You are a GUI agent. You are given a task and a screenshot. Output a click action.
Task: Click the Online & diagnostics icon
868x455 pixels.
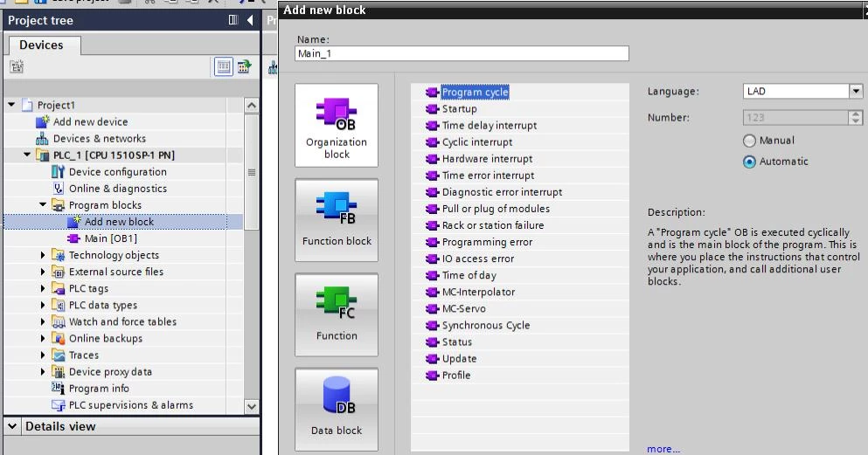(59, 189)
